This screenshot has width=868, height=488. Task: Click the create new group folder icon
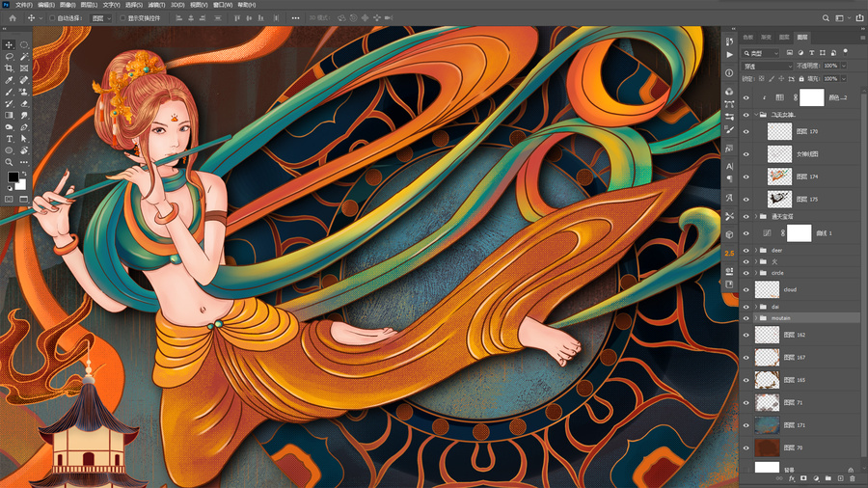pyautogui.click(x=828, y=478)
